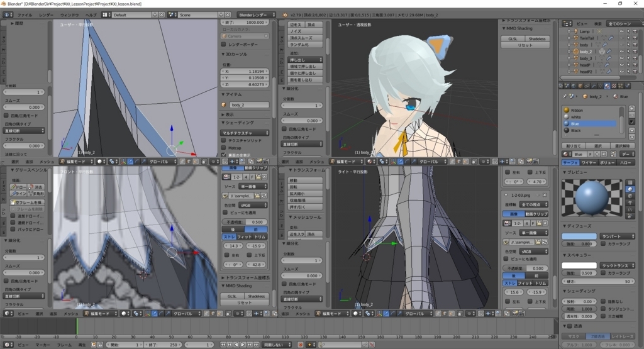The image size is (644, 349).
Task: Switch to ハロー material type tab
Action: point(626,163)
